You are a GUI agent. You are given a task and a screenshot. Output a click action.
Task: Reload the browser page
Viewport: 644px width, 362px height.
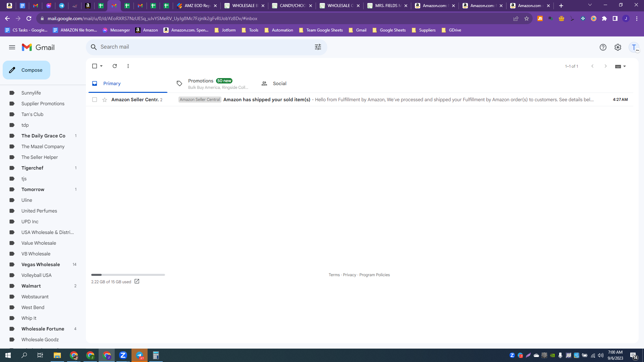tap(29, 18)
